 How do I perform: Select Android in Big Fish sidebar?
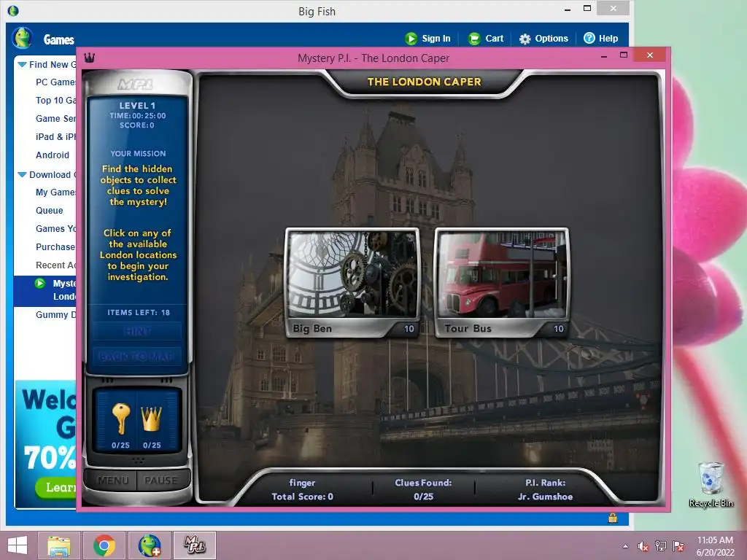coord(53,155)
